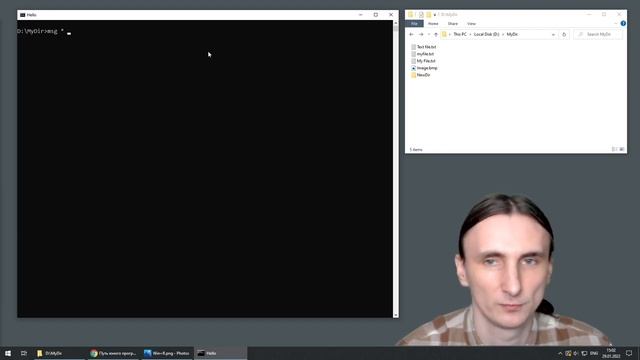Show hidden tray icons
640x360 pixels.
560,353
